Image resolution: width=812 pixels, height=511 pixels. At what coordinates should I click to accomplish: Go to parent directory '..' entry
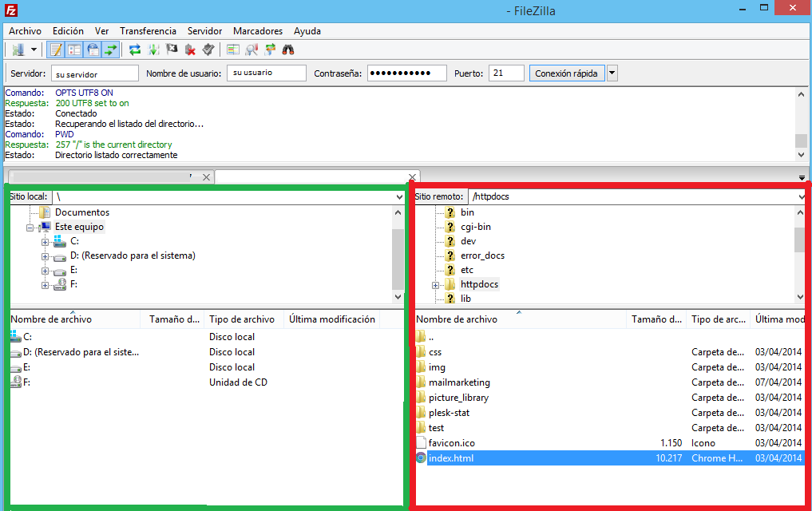click(431, 337)
